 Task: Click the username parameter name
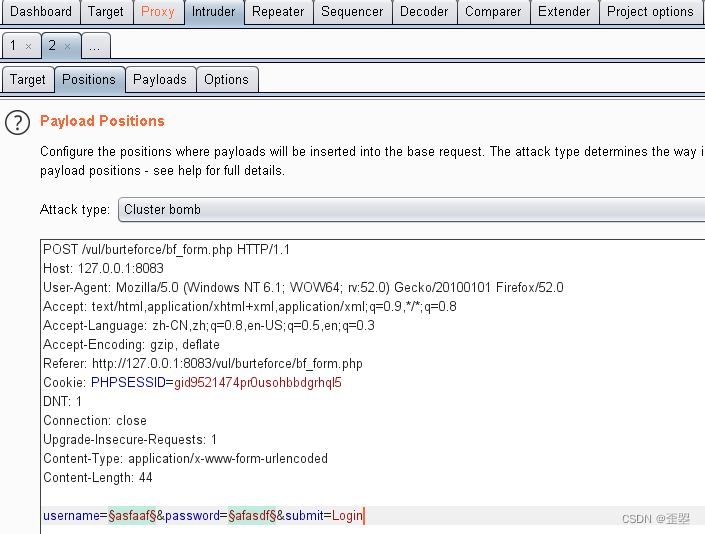point(71,516)
